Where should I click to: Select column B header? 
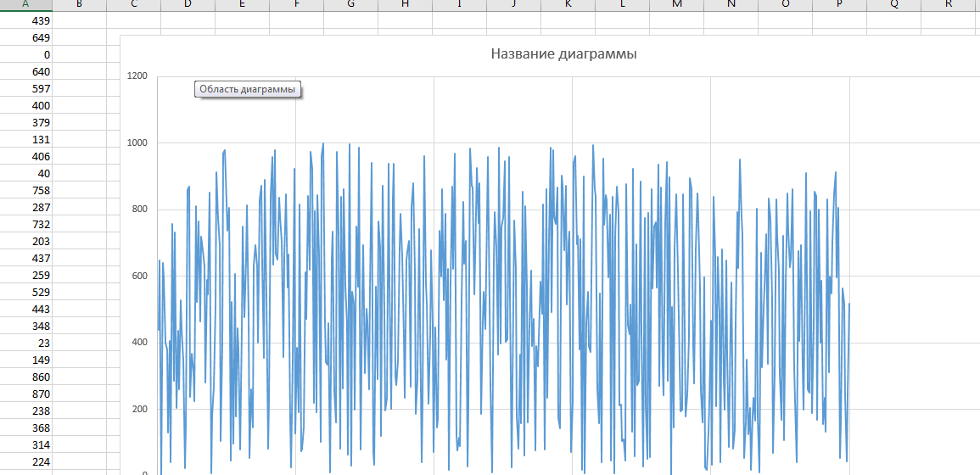79,4
